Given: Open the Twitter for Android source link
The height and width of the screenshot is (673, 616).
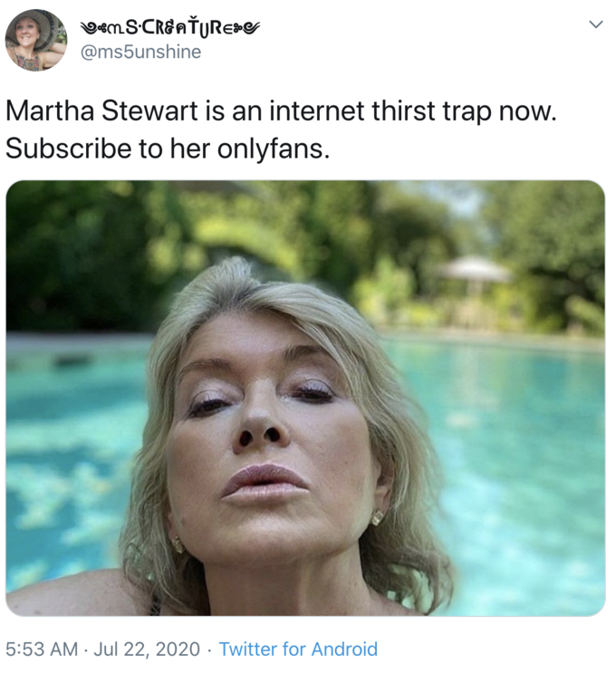Looking at the screenshot, I should 298,649.
